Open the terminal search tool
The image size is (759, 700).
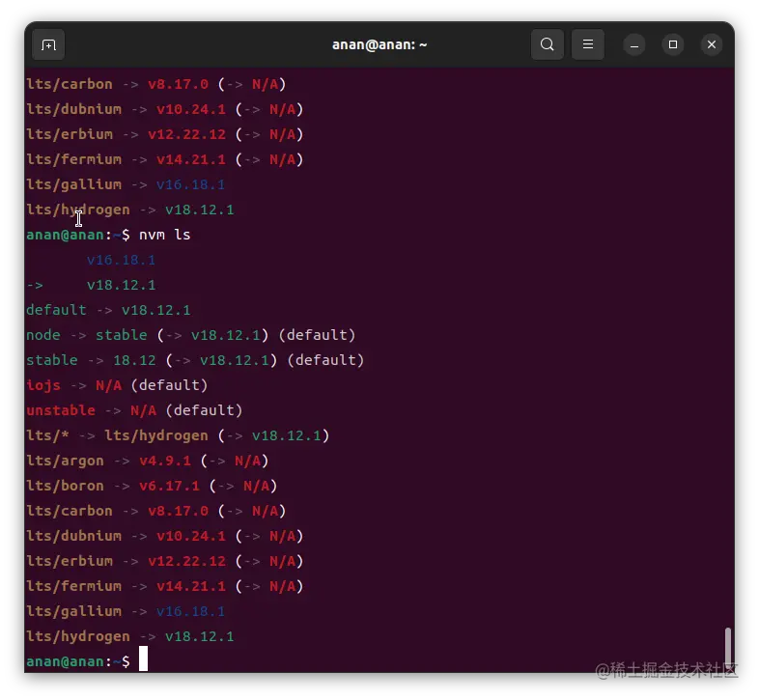pos(547,44)
